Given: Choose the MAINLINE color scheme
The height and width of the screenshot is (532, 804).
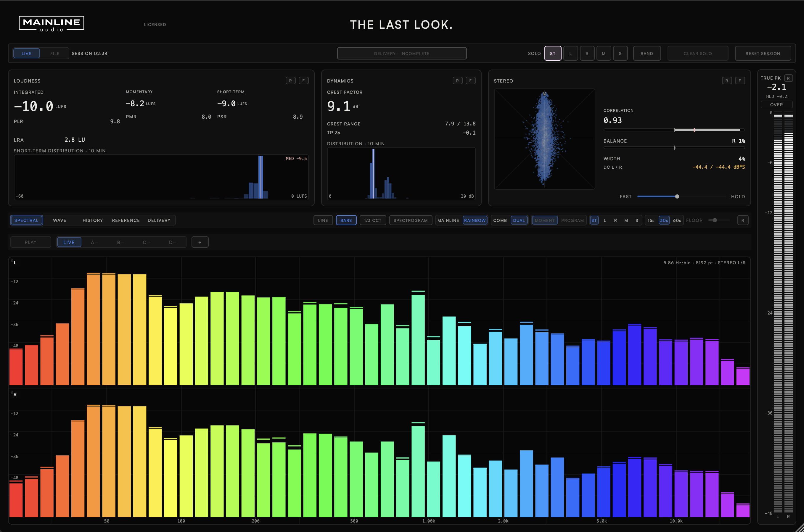Looking at the screenshot, I should pyautogui.click(x=448, y=220).
